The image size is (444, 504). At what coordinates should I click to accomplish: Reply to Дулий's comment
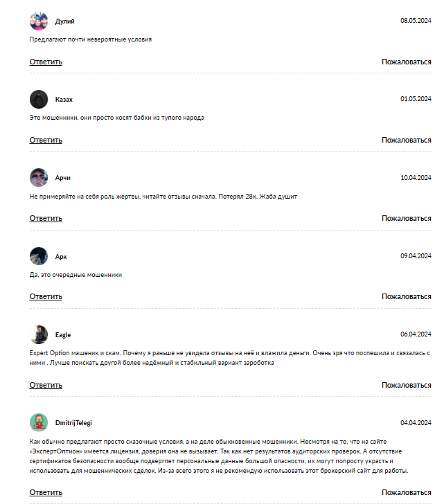(x=46, y=62)
